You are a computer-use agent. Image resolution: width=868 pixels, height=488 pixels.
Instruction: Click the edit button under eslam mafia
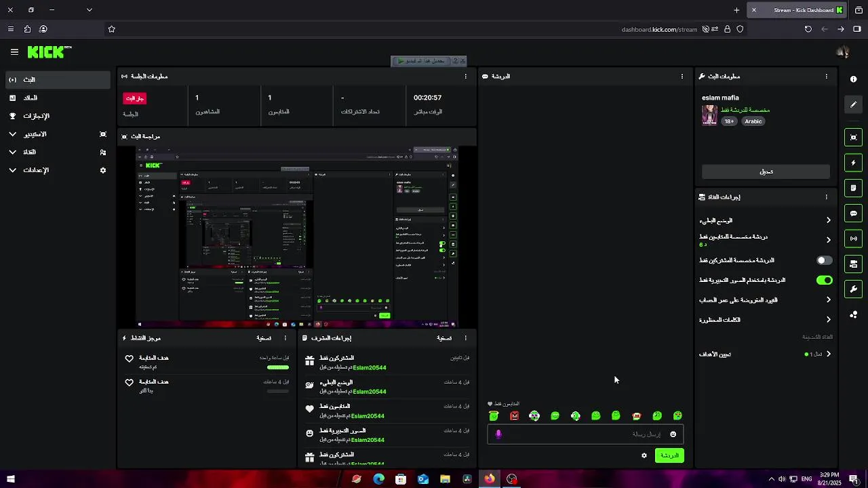[x=766, y=171]
